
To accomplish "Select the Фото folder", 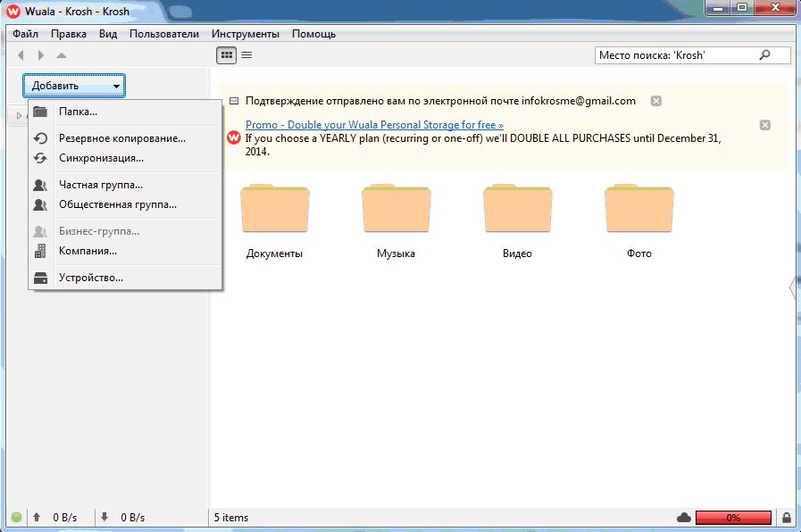I will [639, 221].
